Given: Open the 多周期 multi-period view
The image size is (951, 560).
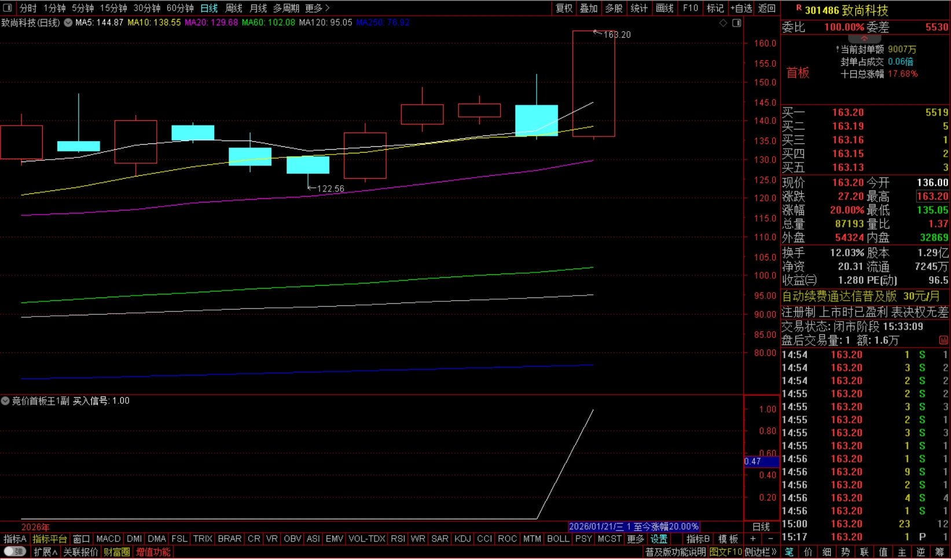Looking at the screenshot, I should point(286,8).
